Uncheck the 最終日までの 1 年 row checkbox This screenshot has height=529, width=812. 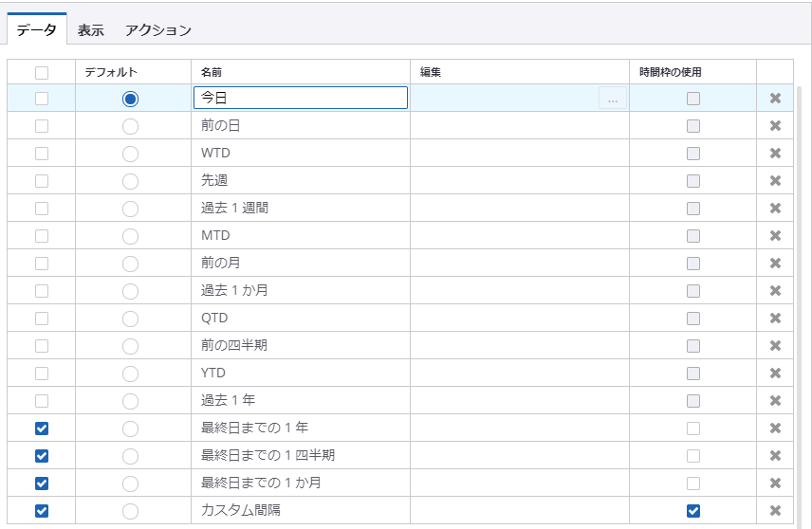[41, 429]
